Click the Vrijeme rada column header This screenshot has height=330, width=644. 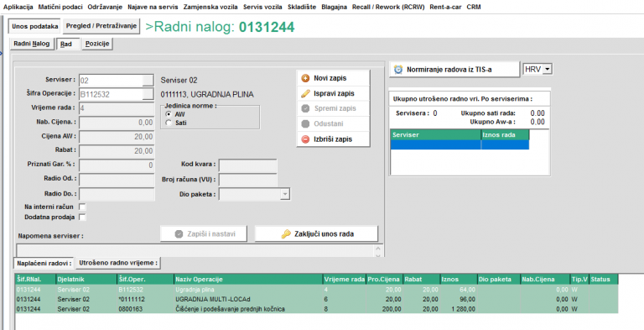tap(344, 280)
